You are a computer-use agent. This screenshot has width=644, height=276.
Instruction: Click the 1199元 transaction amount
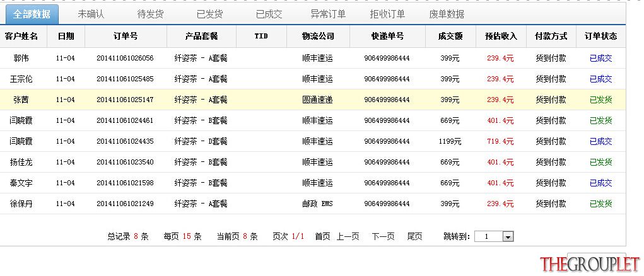(450, 142)
